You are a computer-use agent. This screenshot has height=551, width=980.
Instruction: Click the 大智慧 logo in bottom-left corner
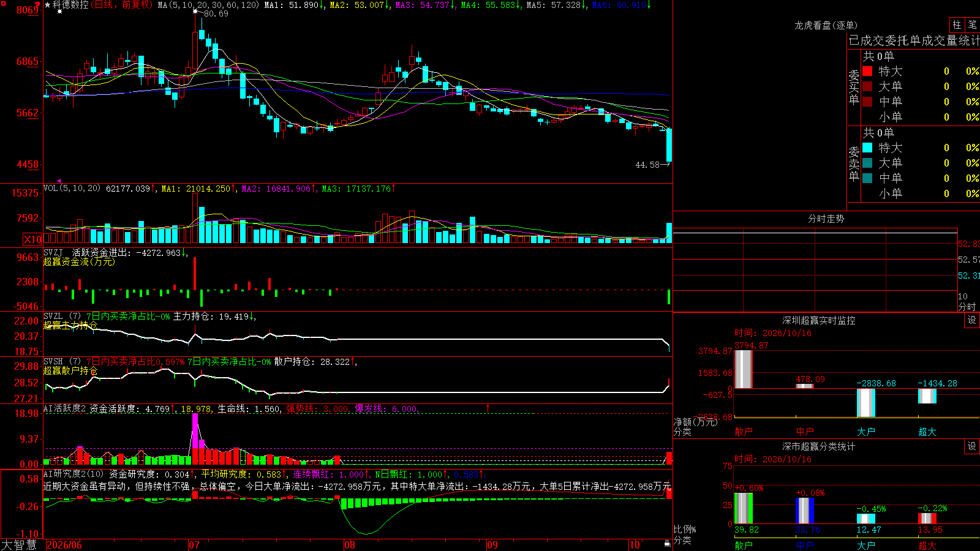click(19, 545)
